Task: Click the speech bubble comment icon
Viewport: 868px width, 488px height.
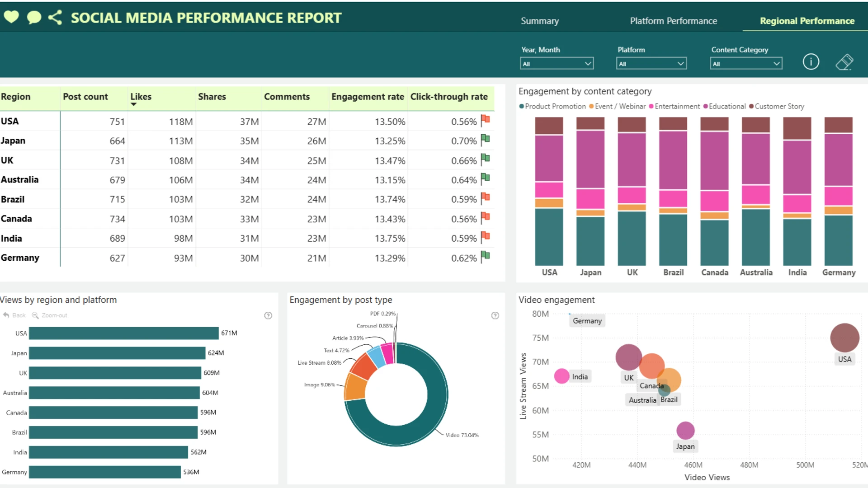Action: click(34, 18)
